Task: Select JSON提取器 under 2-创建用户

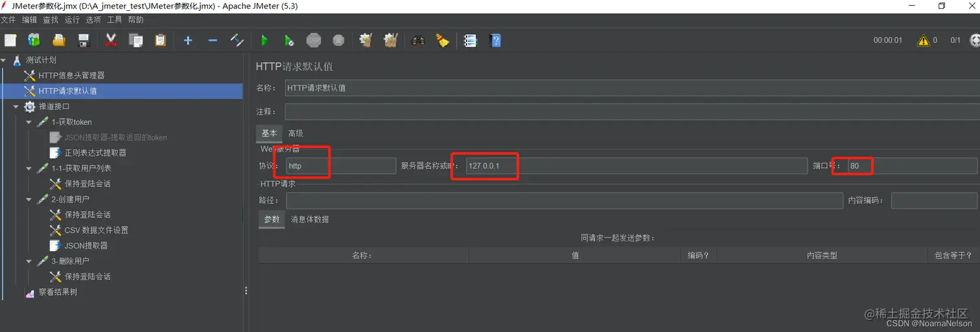Action: 86,246
